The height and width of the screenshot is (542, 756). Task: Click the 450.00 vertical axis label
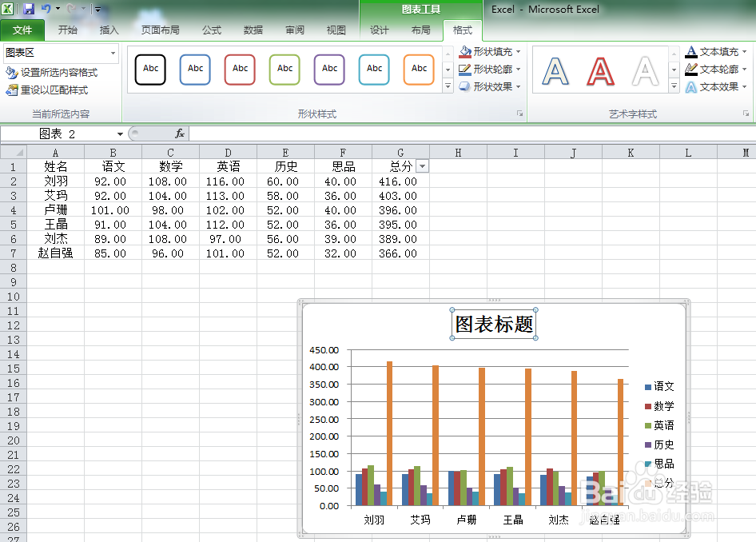pyautogui.click(x=324, y=350)
